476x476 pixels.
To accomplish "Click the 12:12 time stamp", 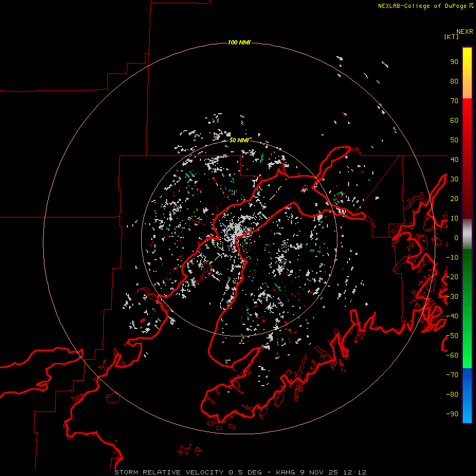I will click(x=354, y=472).
